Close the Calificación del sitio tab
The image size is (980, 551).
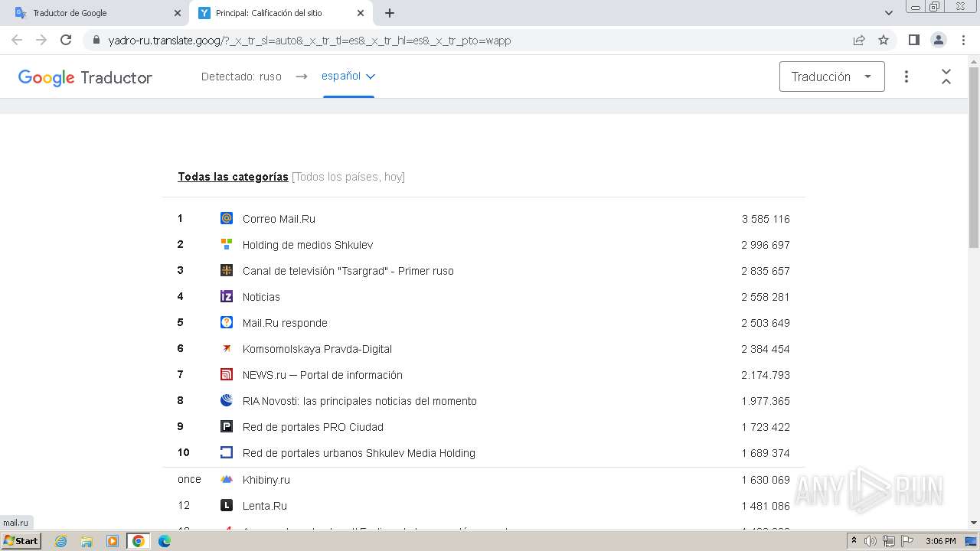click(361, 13)
